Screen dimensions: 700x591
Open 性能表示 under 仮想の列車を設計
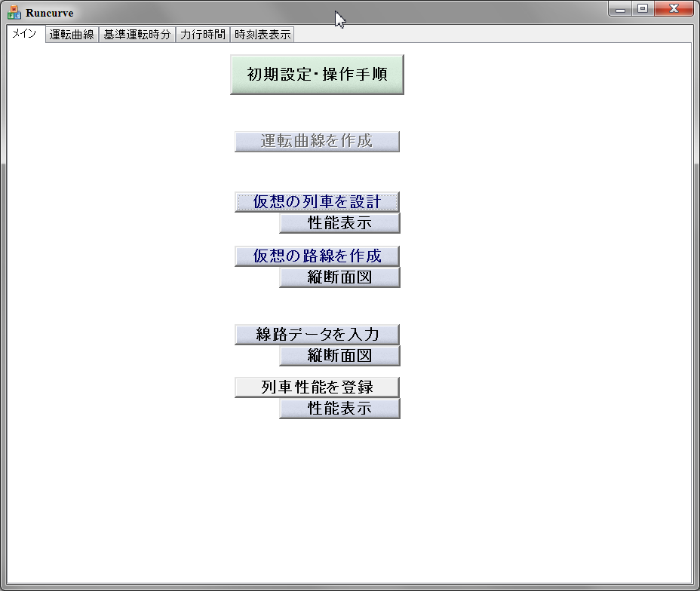[x=339, y=223]
